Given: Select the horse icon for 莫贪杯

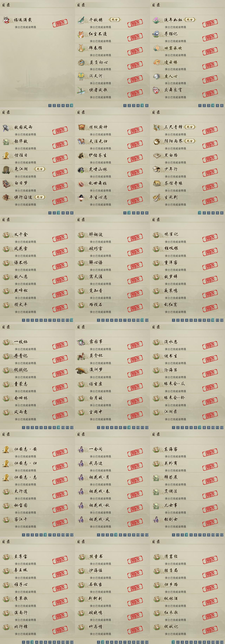Looking at the screenshot, I should [81, 356].
